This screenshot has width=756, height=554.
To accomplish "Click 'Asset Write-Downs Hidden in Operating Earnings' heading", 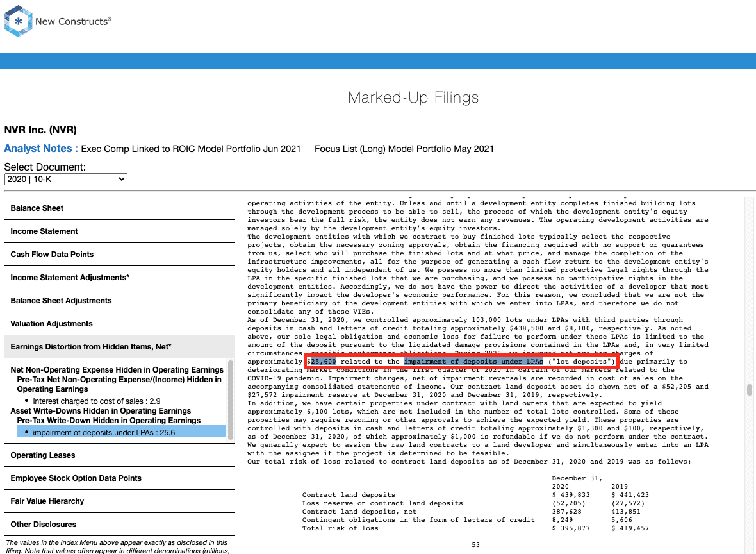I will click(x=101, y=410).
